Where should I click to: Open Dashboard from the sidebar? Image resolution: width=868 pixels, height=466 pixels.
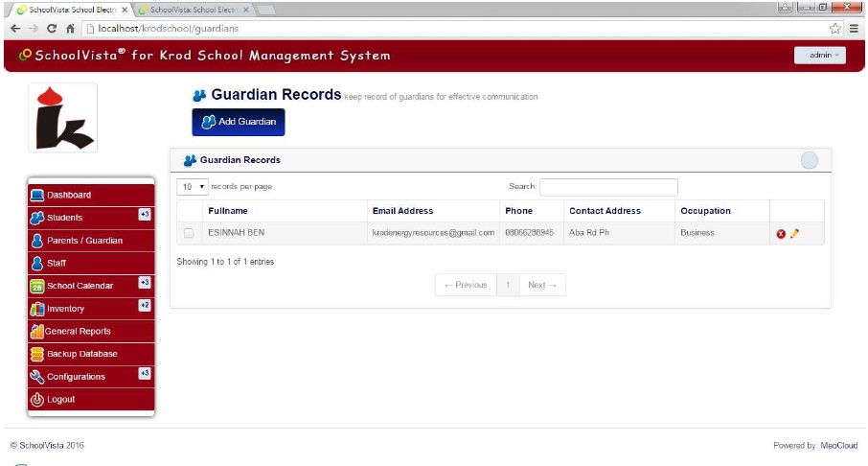(x=69, y=195)
